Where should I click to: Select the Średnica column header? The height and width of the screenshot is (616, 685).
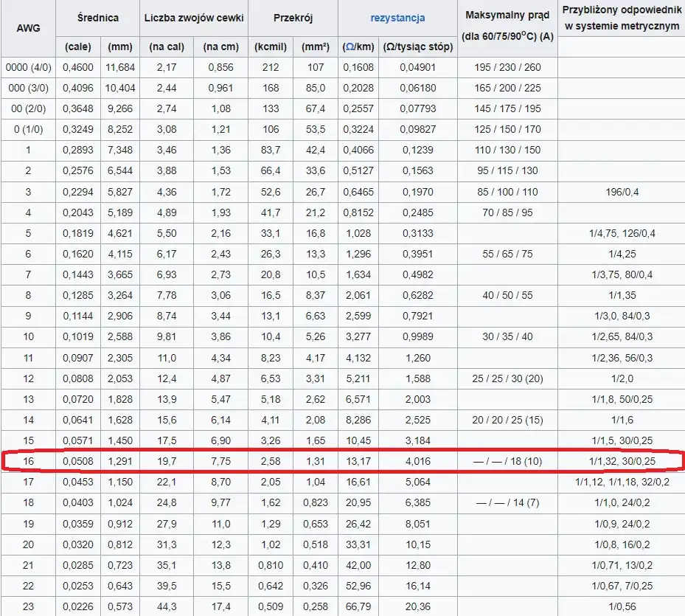98,18
